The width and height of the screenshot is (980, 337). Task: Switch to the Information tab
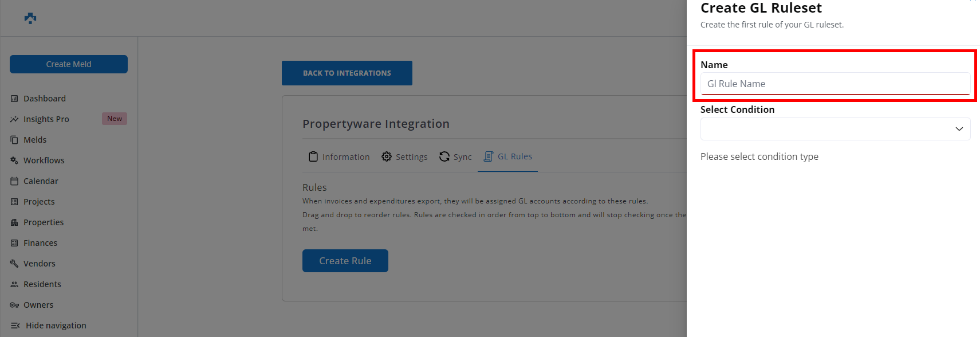point(339,157)
